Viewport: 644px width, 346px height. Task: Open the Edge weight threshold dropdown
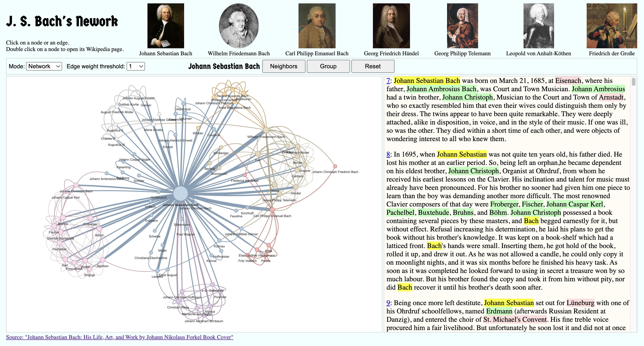[x=136, y=66]
